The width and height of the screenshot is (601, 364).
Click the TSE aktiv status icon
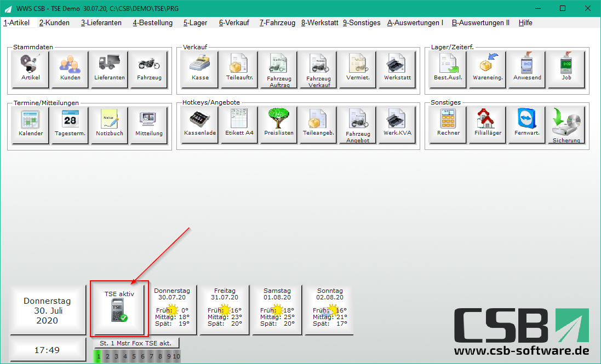119,309
